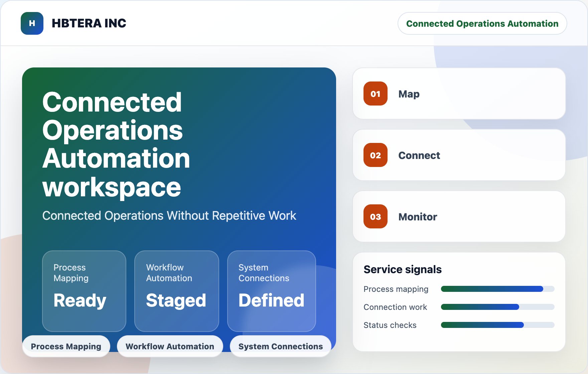Image resolution: width=588 pixels, height=374 pixels.
Task: Click the Connection work progress bar
Action: click(x=498, y=307)
